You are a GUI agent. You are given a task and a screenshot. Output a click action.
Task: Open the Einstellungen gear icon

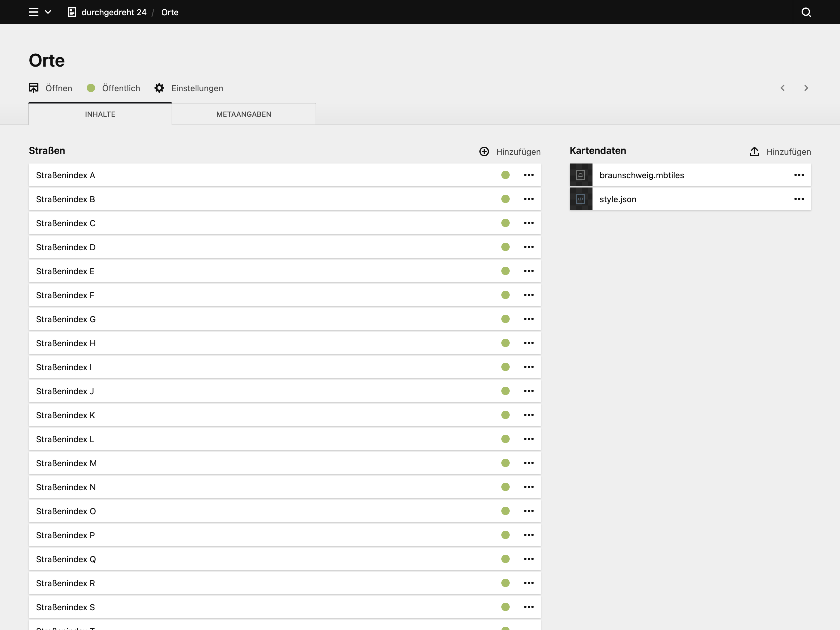160,88
